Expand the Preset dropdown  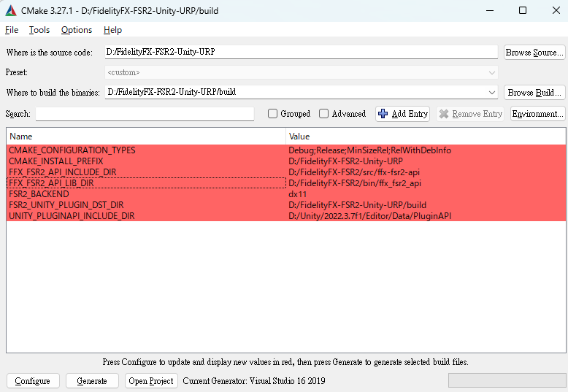point(492,73)
